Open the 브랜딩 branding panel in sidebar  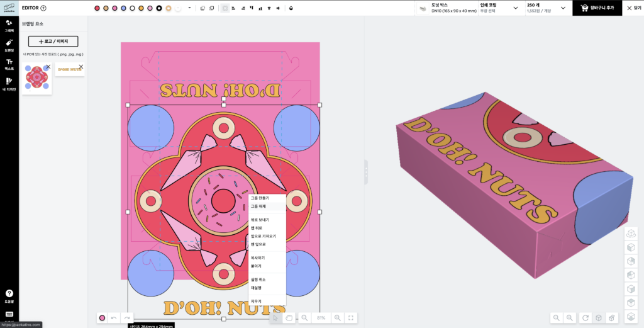tap(9, 45)
